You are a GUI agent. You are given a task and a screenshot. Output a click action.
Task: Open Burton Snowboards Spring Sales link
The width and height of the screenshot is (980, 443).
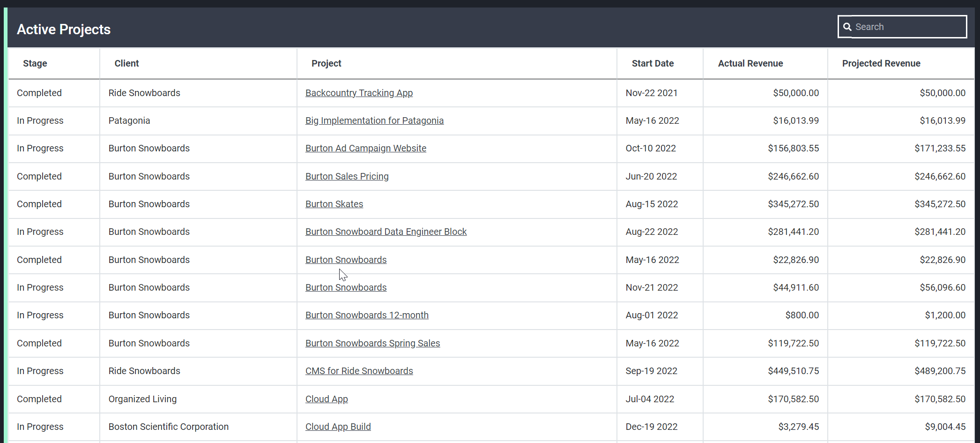(372, 343)
